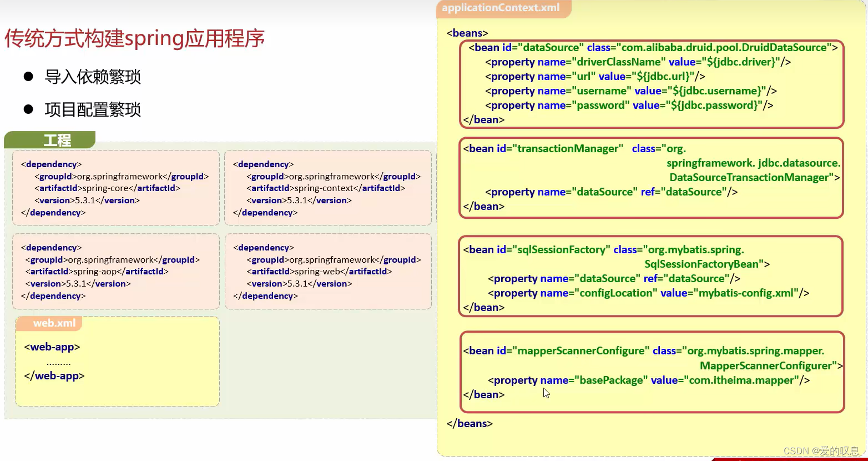Click the closing </bean> tag of the mapperScannerConfigure bean
868x461 pixels.
[x=483, y=394]
